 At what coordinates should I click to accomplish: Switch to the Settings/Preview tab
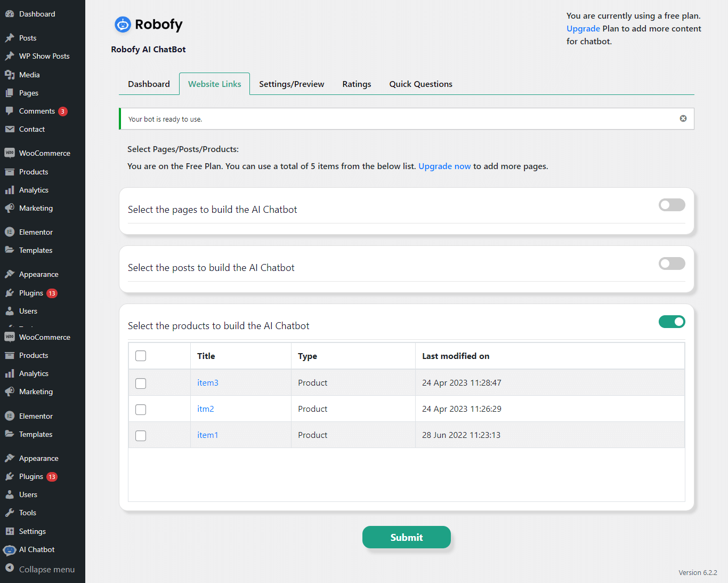[x=292, y=84]
